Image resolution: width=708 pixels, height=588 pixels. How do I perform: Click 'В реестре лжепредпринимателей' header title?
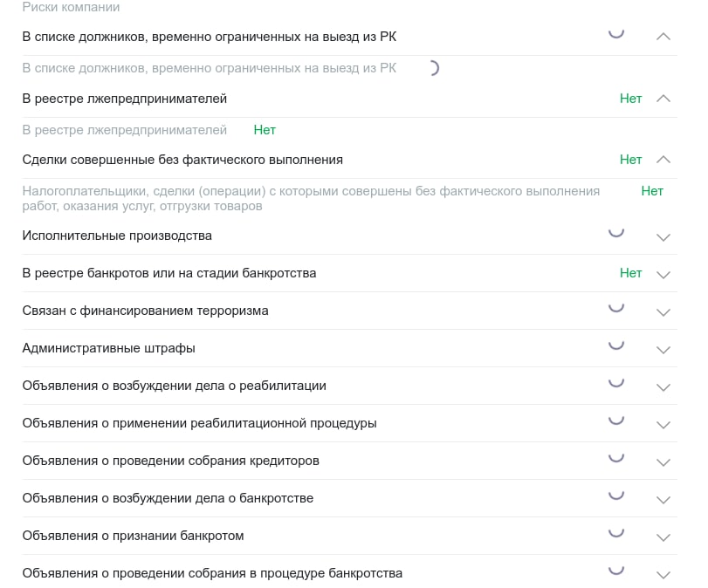[x=125, y=99]
